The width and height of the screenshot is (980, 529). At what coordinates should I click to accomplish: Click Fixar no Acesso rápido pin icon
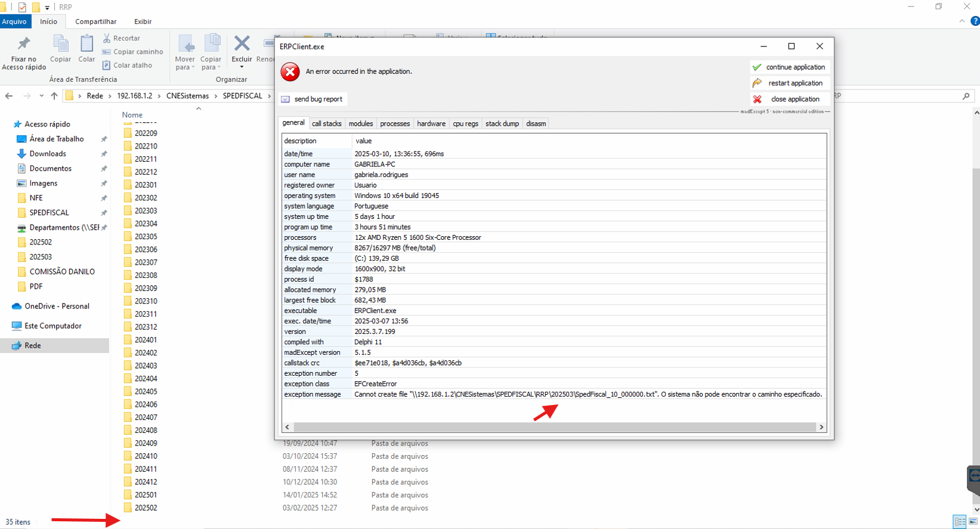(24, 45)
